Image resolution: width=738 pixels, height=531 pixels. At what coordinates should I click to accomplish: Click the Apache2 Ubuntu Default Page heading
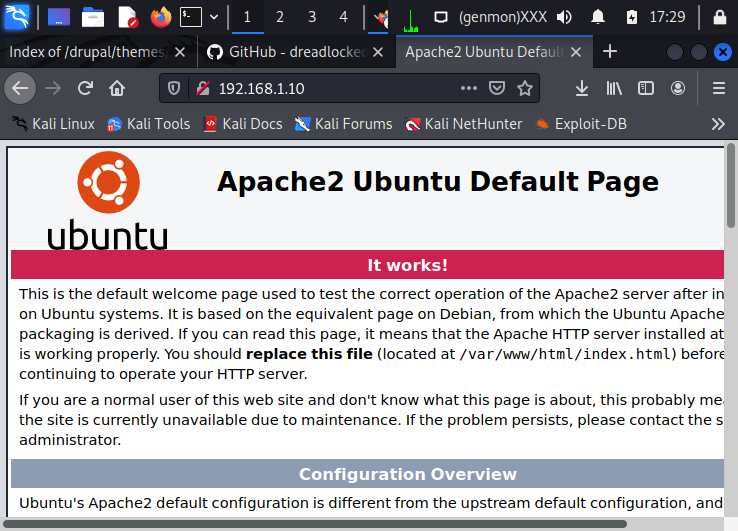point(438,182)
